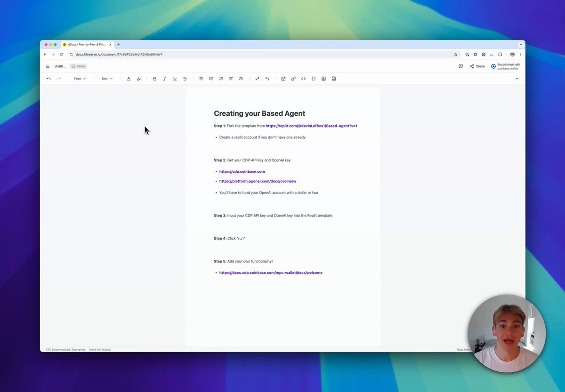
Task: Click the 'fund your OpenAI account' bullet
Action: coord(268,193)
